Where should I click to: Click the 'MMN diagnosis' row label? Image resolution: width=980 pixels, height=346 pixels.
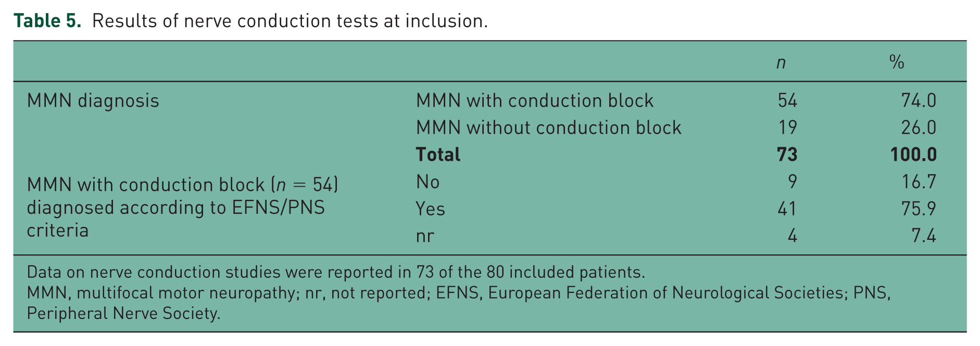click(x=93, y=100)
